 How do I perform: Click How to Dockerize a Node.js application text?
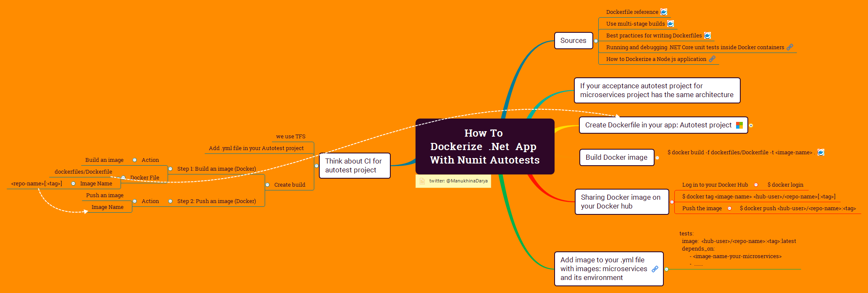(656, 59)
